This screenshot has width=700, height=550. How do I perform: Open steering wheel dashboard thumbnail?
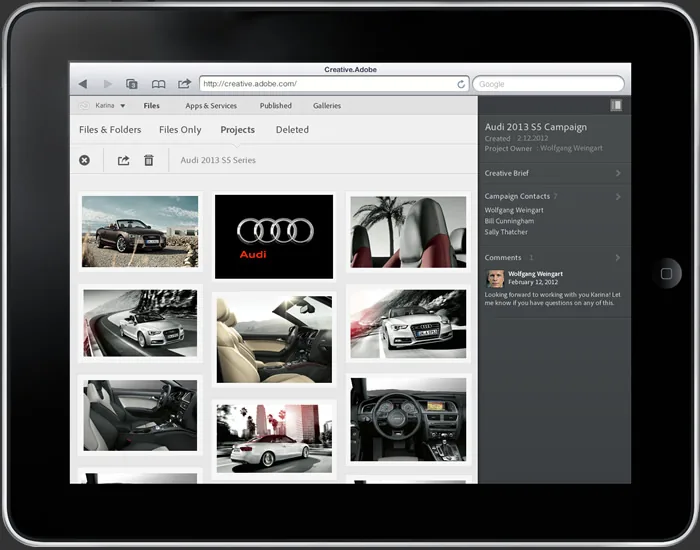tap(408, 420)
